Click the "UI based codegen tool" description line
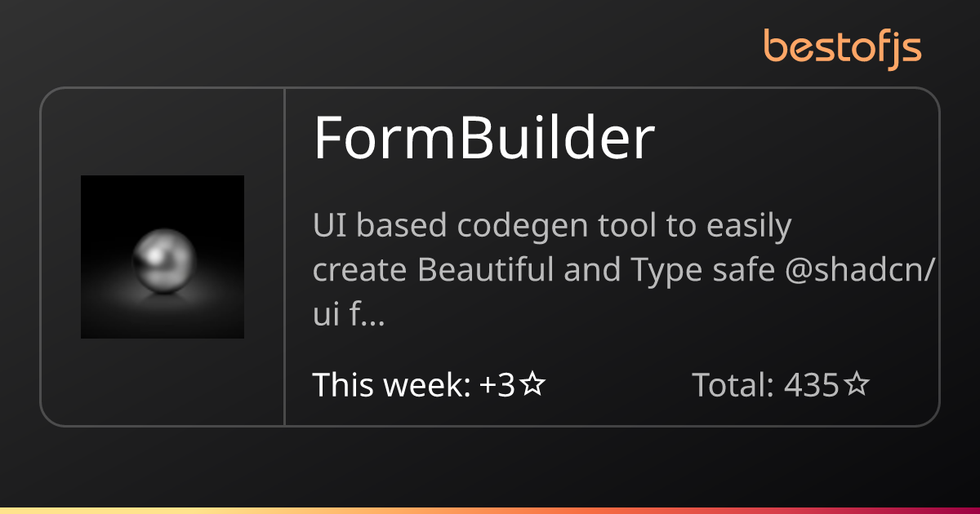Screen dimensions: 980x514 (552, 227)
